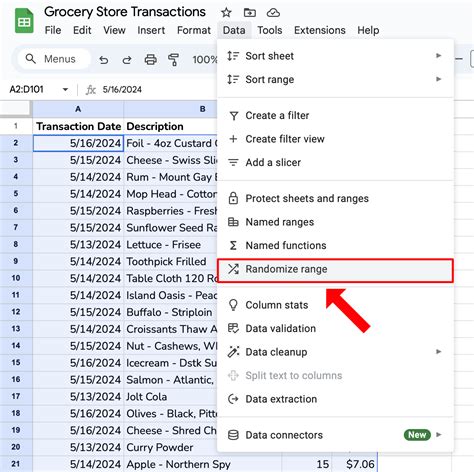Image resolution: width=474 pixels, height=472 pixels.
Task: Click the redo arrow in toolbar
Action: 127,60
